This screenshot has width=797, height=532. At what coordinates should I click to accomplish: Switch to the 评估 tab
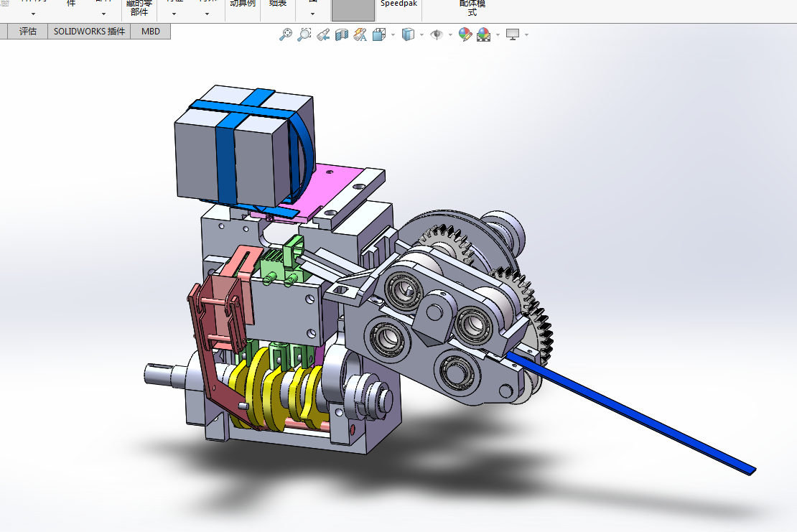pyautogui.click(x=28, y=32)
